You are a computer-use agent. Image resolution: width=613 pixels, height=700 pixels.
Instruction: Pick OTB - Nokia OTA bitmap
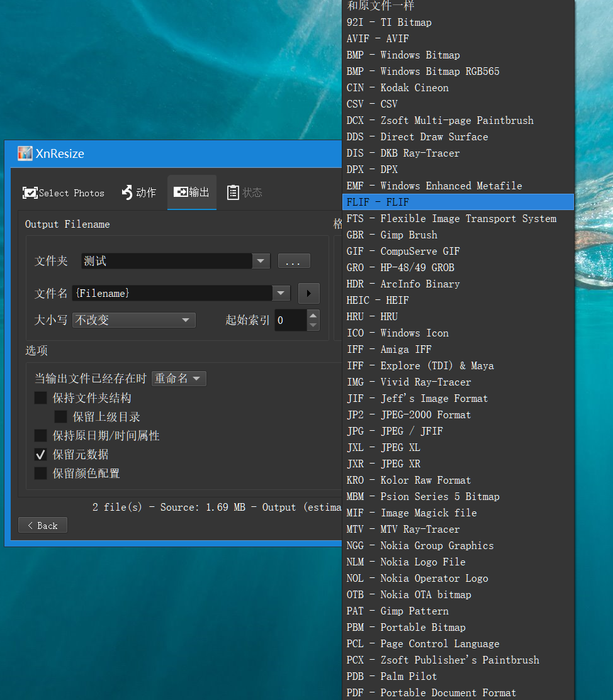(x=458, y=594)
